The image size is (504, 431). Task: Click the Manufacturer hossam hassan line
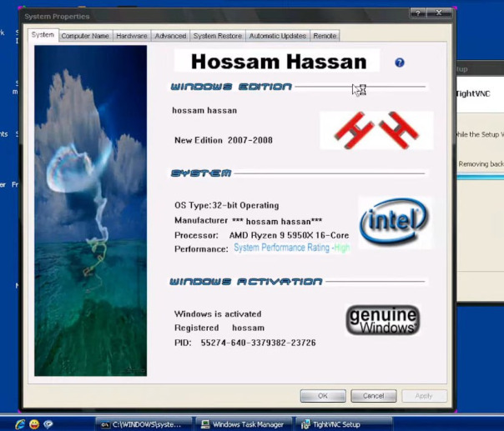click(248, 221)
